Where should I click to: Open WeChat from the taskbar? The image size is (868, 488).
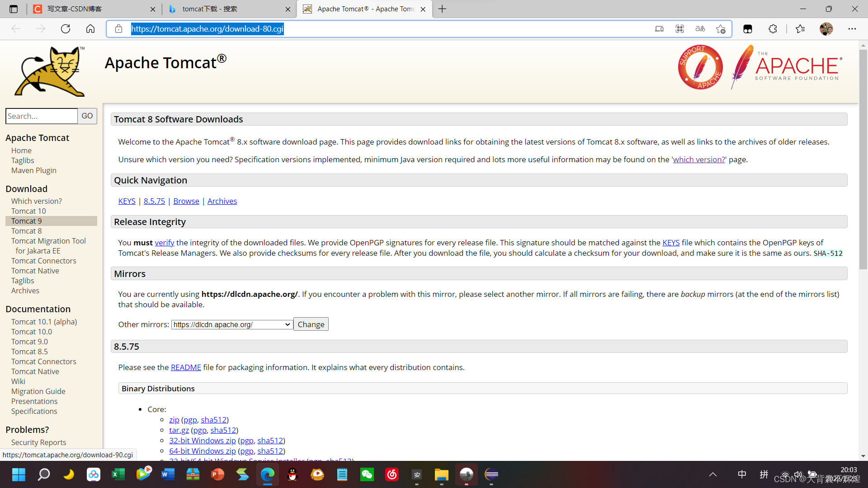(x=367, y=474)
